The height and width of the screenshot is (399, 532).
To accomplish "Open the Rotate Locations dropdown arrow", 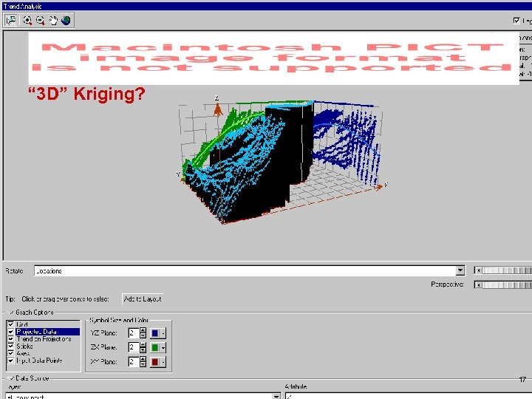I will pyautogui.click(x=460, y=270).
